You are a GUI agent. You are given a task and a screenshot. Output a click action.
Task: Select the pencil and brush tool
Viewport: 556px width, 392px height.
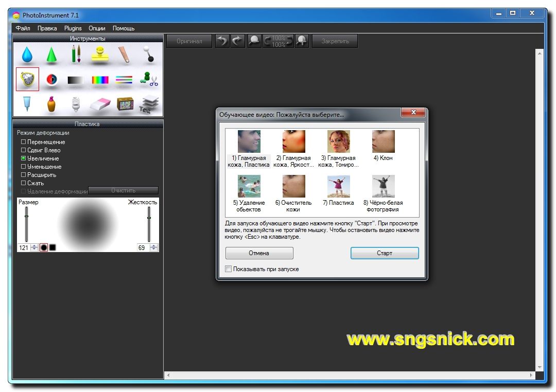pyautogui.click(x=76, y=55)
